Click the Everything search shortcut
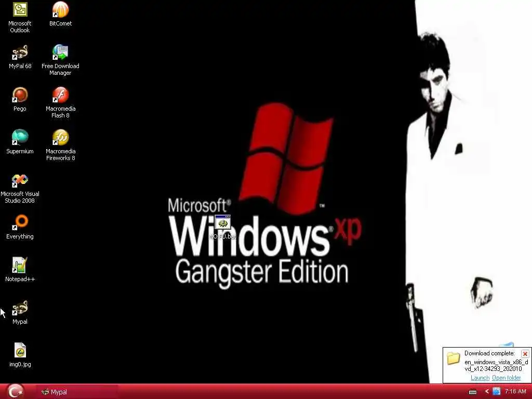The width and height of the screenshot is (532, 399). coord(20,228)
